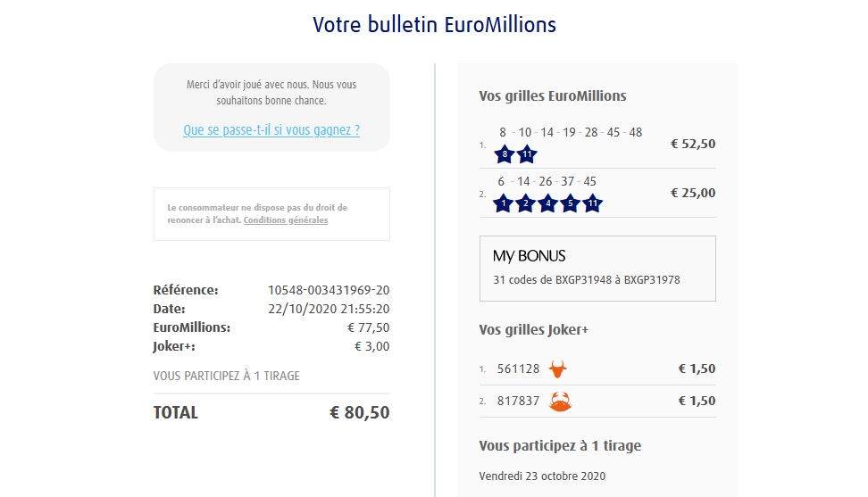Open 'Que se passe-t-il si vous gagnez ?' link

tap(271, 130)
